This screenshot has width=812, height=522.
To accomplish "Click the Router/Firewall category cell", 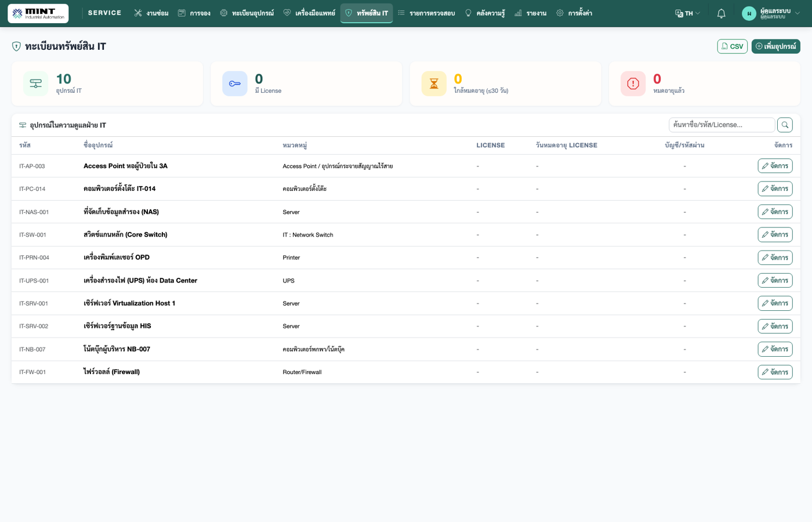I will point(302,372).
